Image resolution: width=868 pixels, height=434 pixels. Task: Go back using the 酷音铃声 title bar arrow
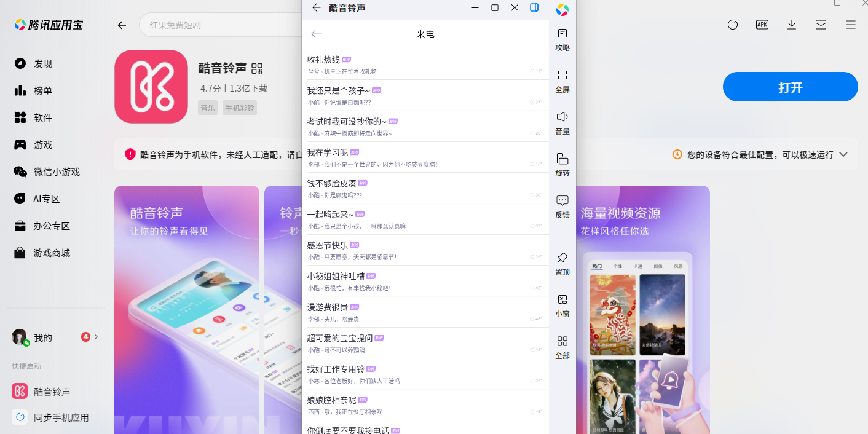tap(317, 7)
